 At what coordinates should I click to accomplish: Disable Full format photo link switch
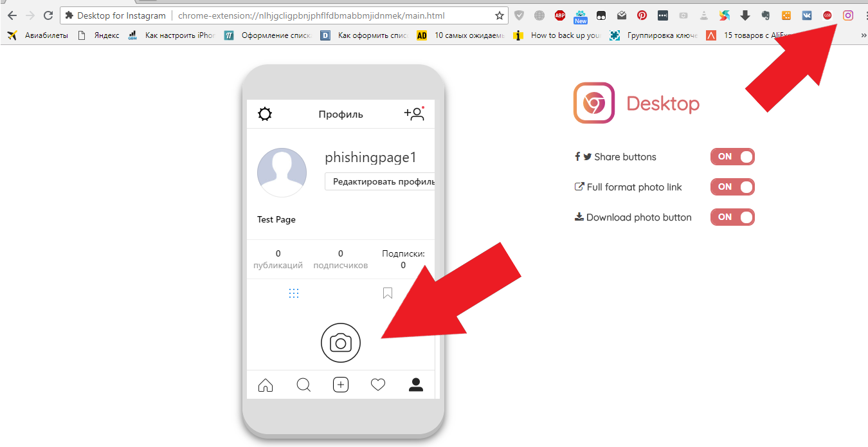(x=732, y=187)
